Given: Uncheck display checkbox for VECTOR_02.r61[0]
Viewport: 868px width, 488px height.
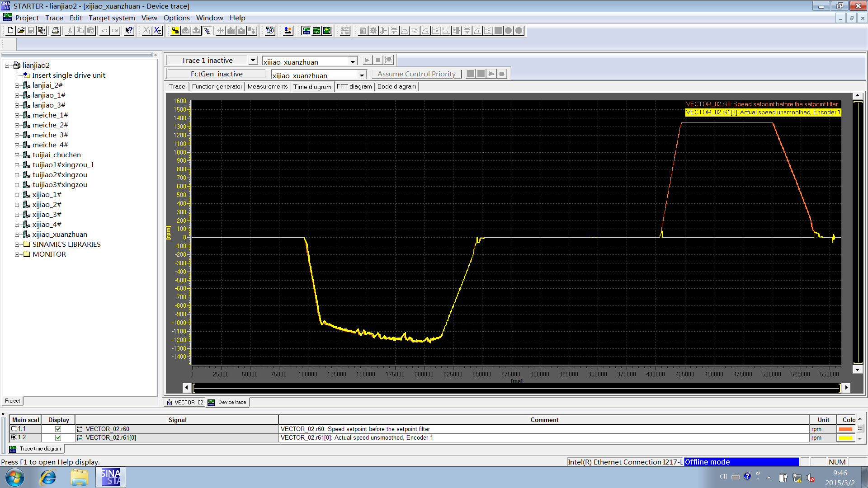Looking at the screenshot, I should (x=58, y=438).
